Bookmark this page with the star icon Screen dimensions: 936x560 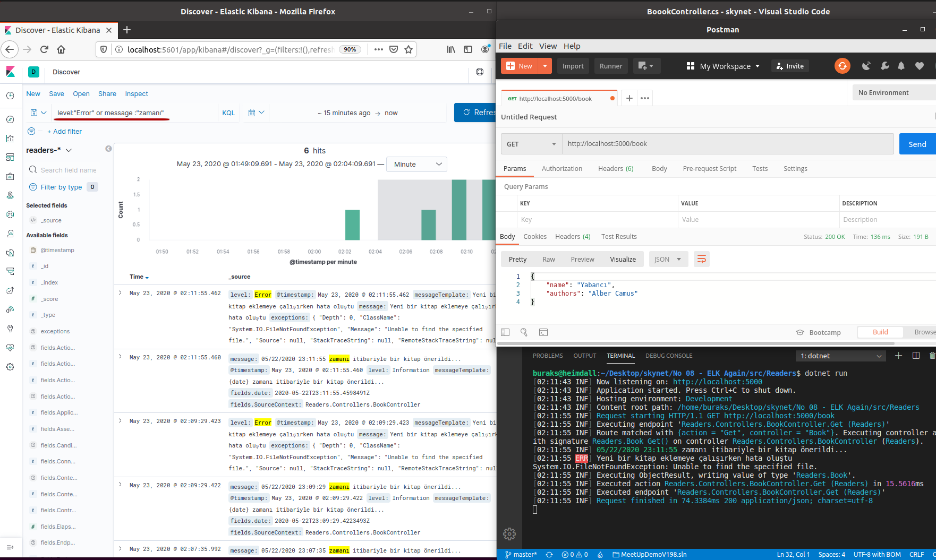409,49
